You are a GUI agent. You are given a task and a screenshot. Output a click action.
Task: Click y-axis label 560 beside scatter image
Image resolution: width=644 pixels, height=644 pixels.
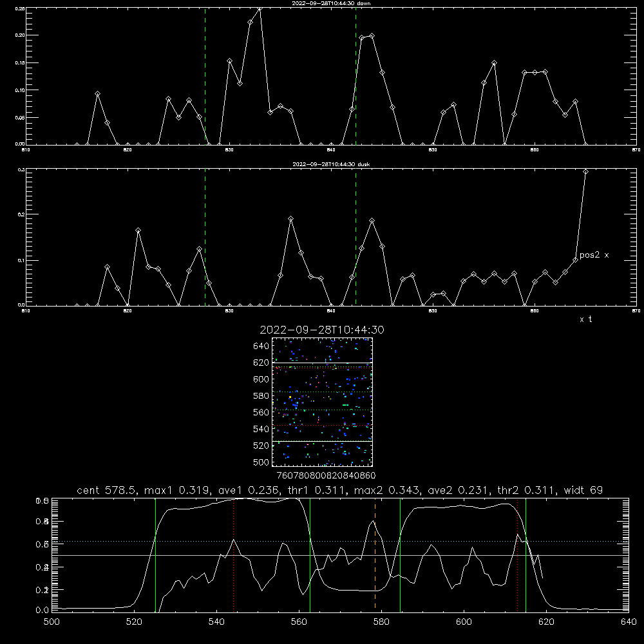click(261, 412)
